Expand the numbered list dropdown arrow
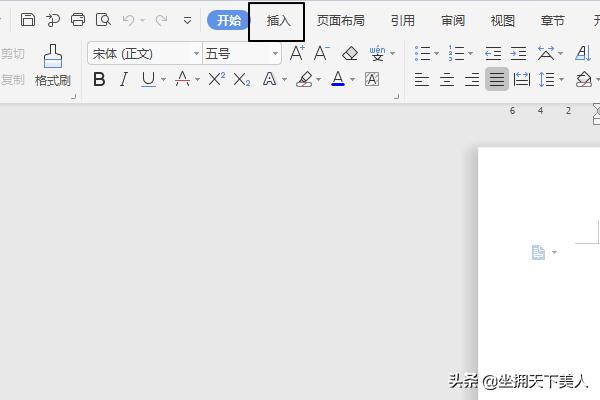This screenshot has width=600, height=400. pos(471,53)
